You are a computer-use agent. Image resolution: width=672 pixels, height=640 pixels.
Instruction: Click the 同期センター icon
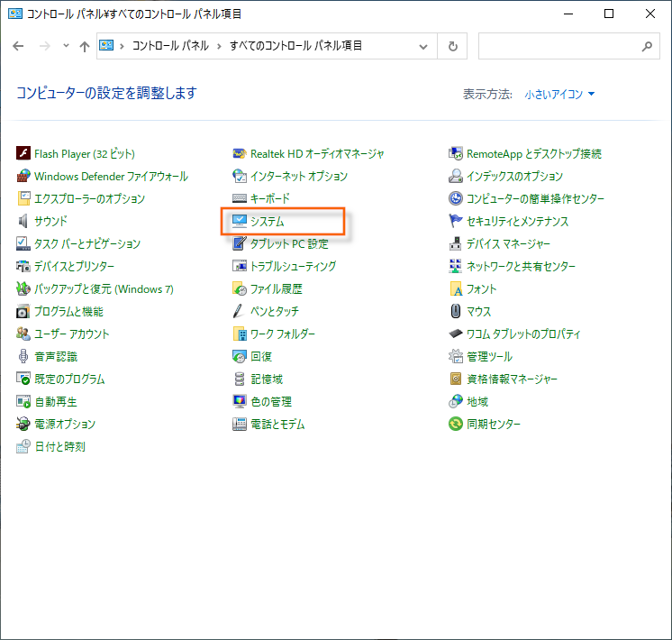(456, 424)
